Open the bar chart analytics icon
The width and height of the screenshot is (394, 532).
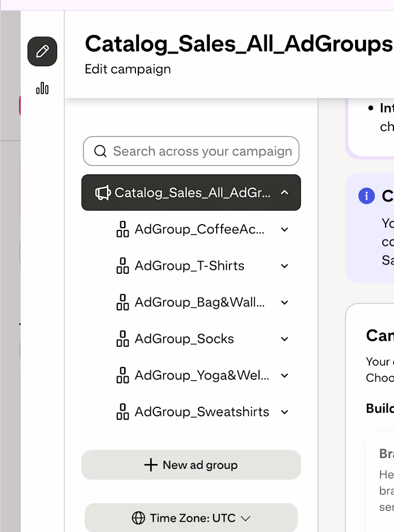(x=42, y=88)
